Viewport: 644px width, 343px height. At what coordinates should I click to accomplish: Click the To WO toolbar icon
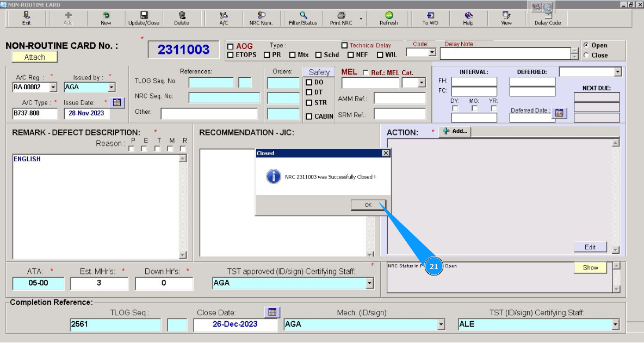point(430,19)
